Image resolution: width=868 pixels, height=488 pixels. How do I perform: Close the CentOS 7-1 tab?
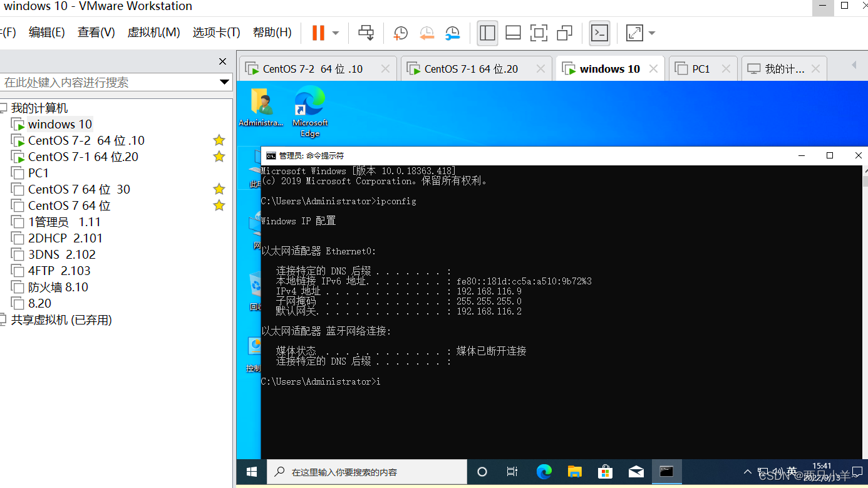tap(540, 69)
